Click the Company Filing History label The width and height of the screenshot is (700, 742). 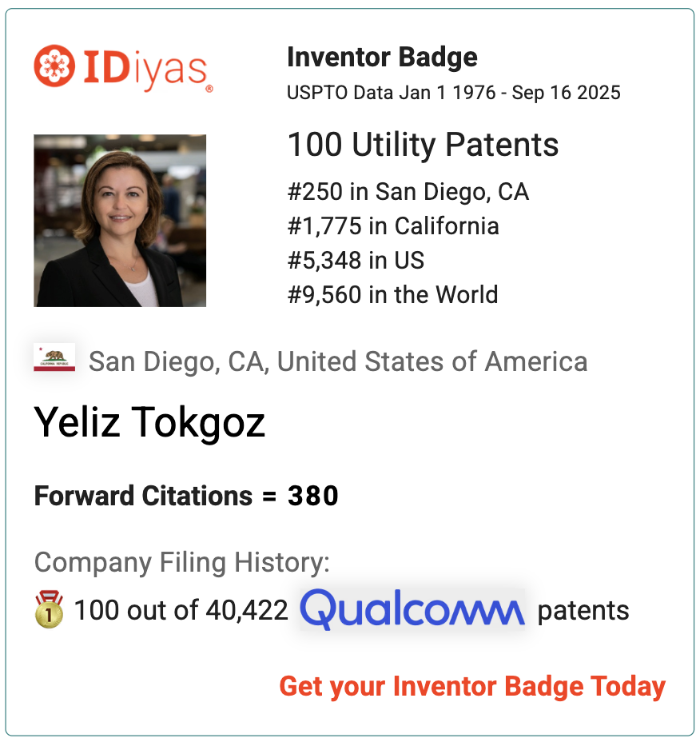tap(181, 563)
